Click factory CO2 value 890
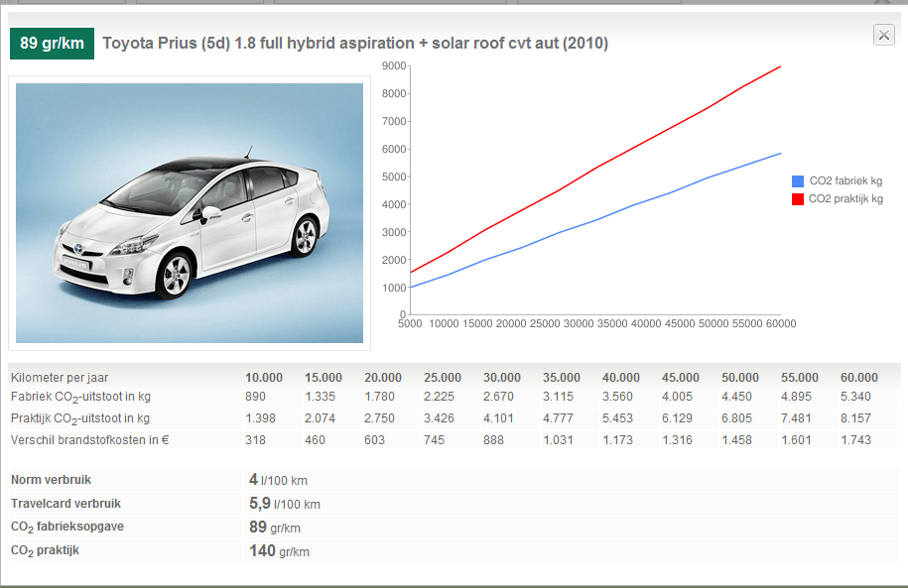 [255, 397]
